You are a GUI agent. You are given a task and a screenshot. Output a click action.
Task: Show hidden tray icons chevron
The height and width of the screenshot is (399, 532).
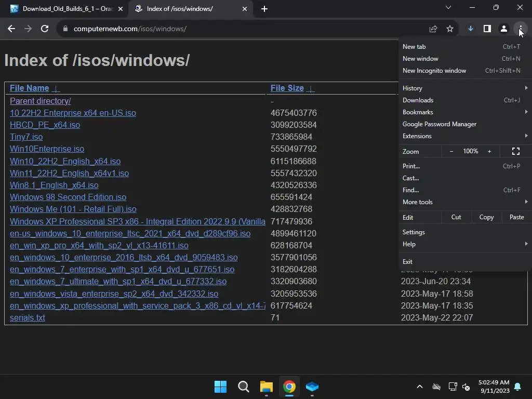point(420,387)
